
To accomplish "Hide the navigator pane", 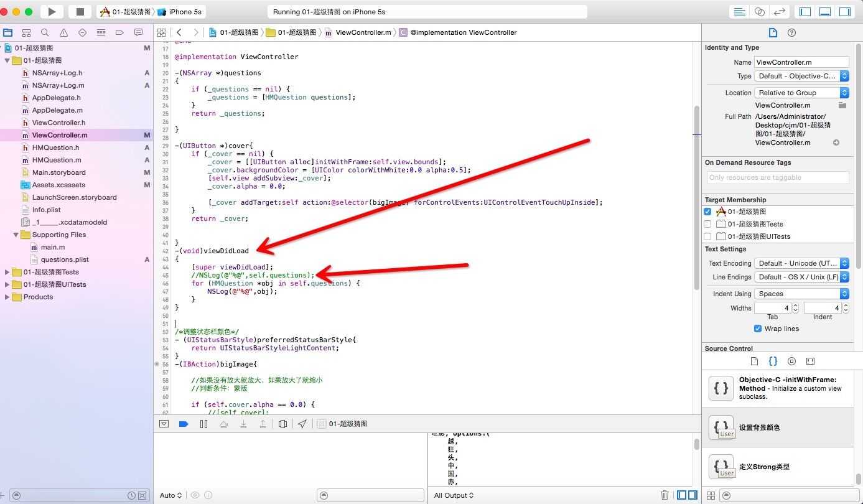I will [805, 12].
